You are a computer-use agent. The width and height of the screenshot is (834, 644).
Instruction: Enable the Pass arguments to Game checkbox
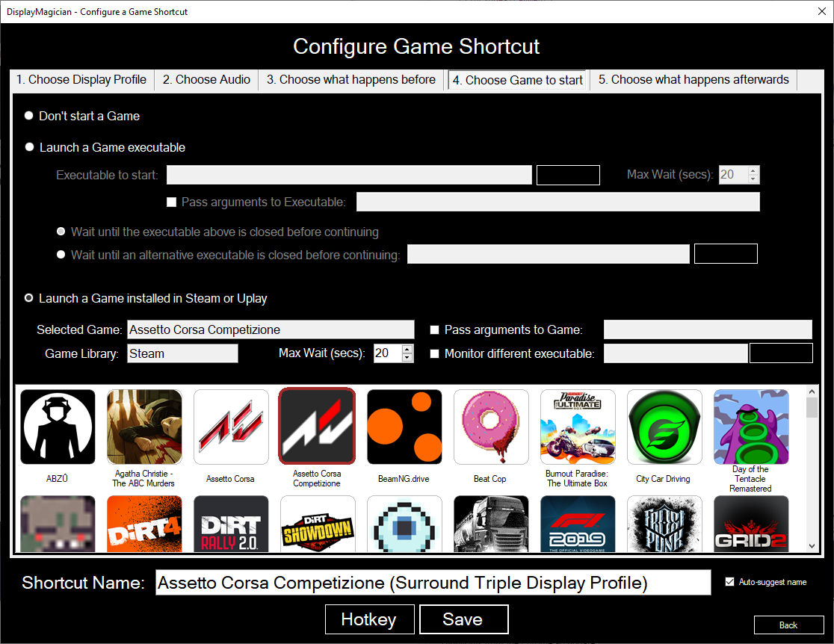[434, 330]
